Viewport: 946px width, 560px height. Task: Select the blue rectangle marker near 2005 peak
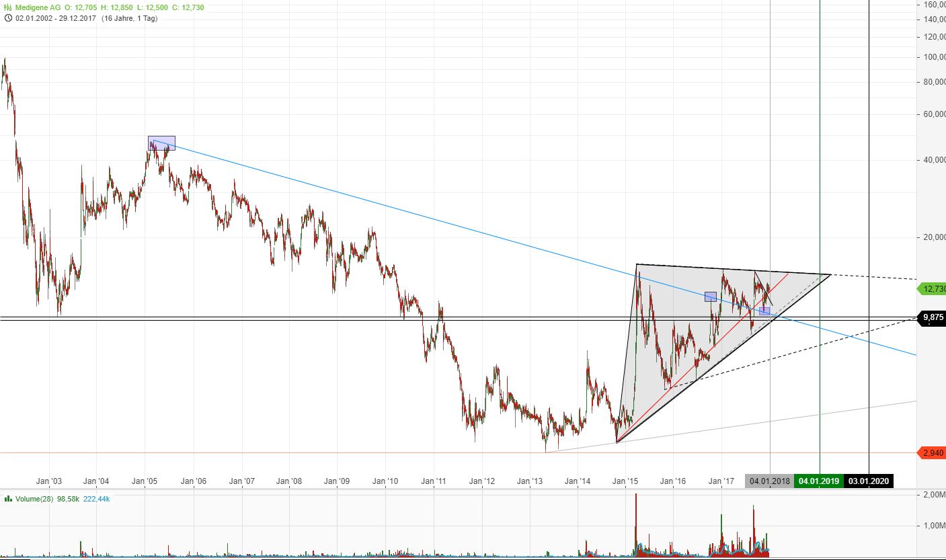click(161, 143)
